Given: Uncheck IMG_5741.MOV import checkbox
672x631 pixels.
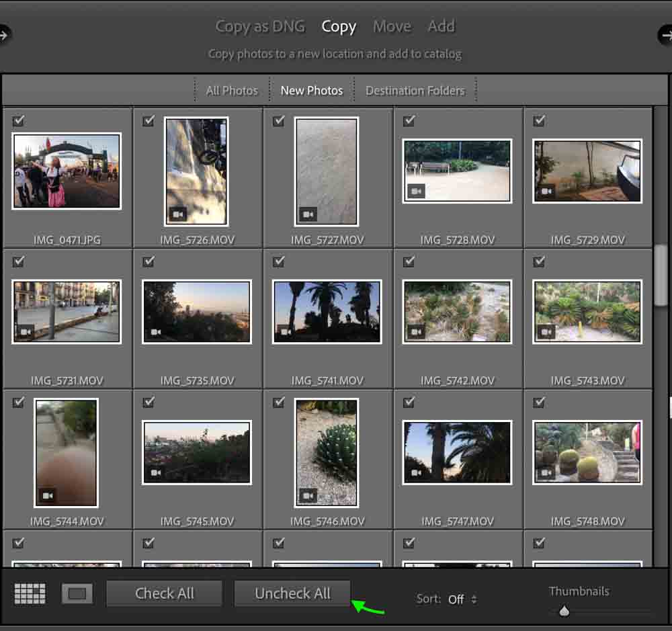Looking at the screenshot, I should pos(279,261).
